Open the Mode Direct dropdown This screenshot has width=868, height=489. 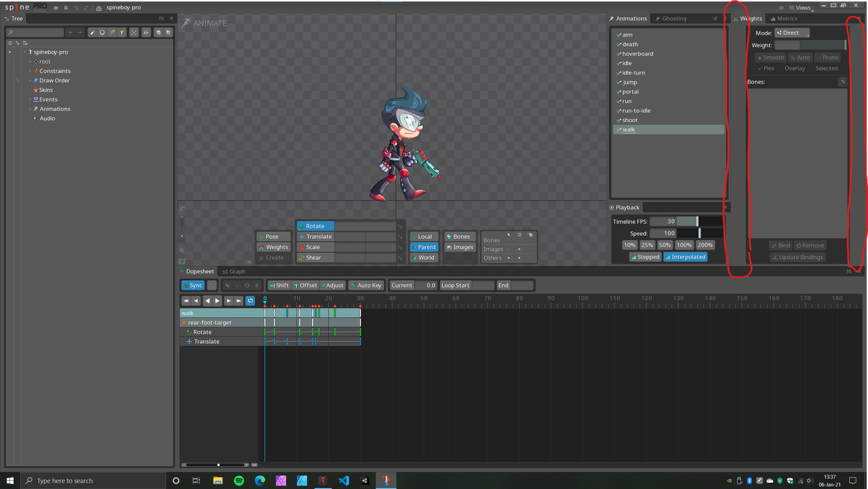pyautogui.click(x=792, y=33)
